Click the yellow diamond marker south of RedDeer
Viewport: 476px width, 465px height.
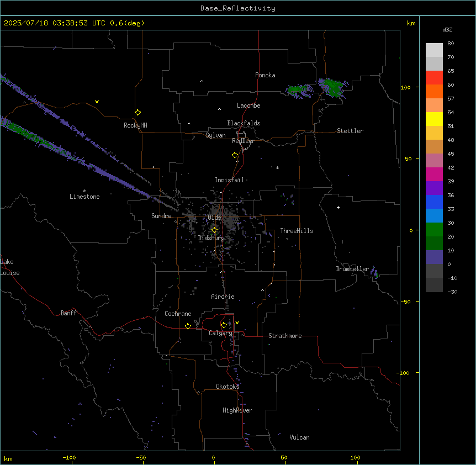tap(235, 155)
